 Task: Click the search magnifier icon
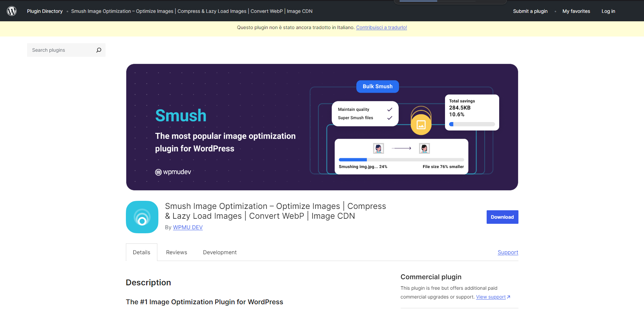click(x=98, y=50)
